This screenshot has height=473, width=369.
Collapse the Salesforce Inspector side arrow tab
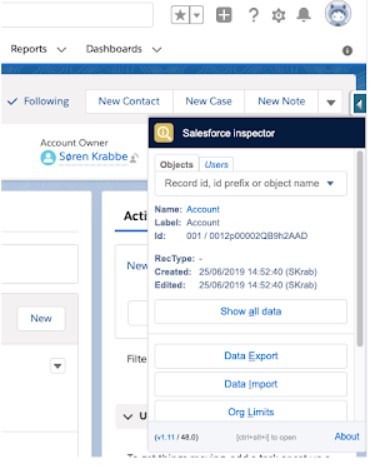click(x=360, y=104)
